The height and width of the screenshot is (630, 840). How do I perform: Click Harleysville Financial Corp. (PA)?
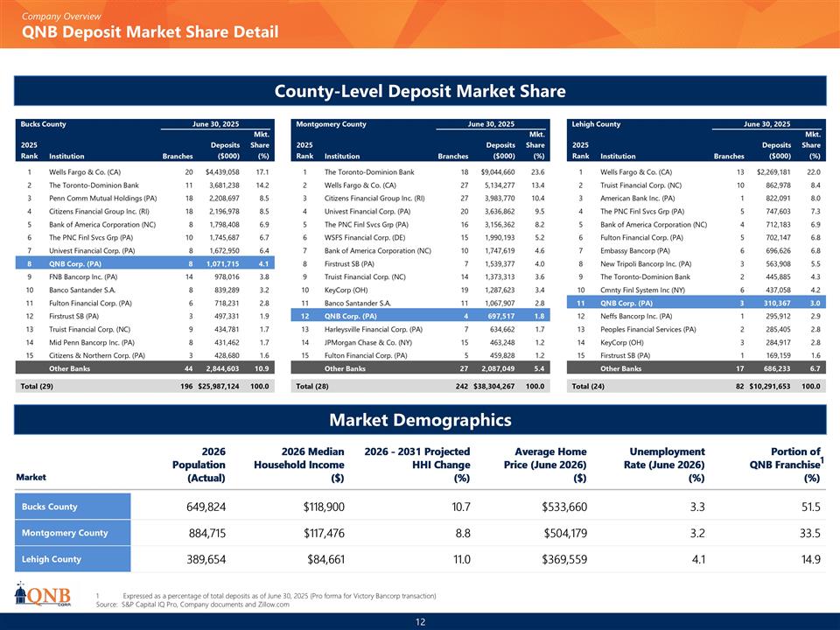[374, 330]
